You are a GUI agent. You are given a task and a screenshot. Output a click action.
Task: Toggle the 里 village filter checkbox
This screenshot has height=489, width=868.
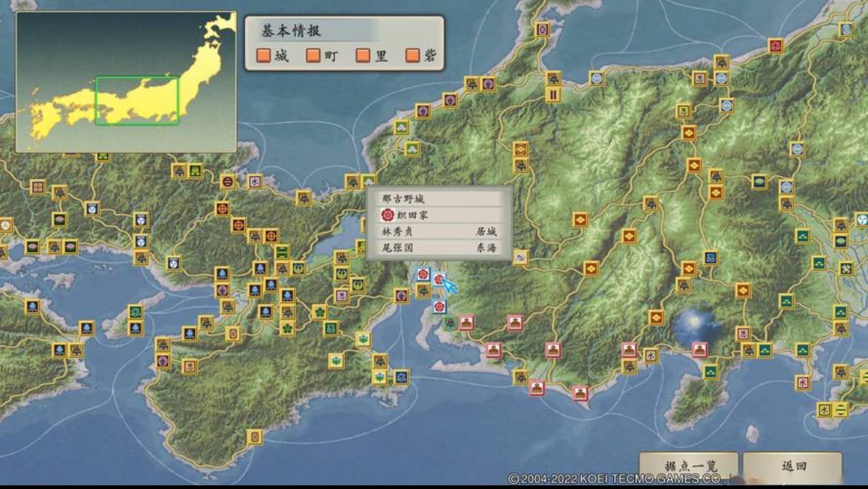click(363, 55)
